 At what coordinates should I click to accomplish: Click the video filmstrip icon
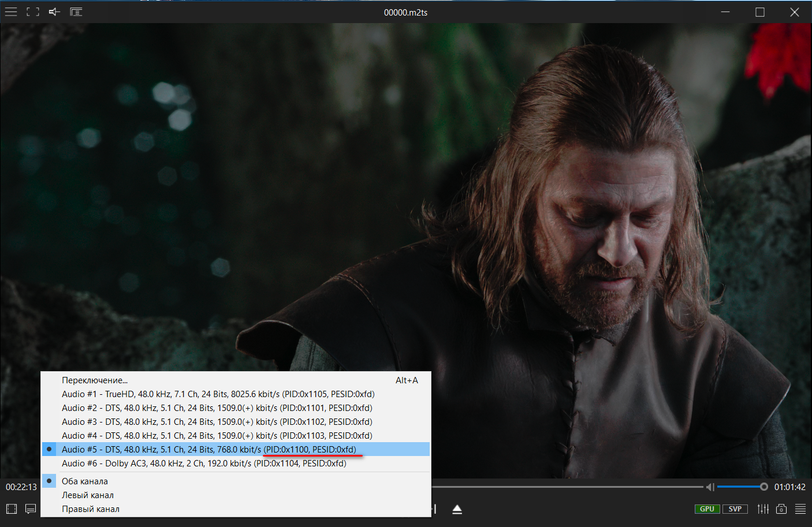(12, 509)
